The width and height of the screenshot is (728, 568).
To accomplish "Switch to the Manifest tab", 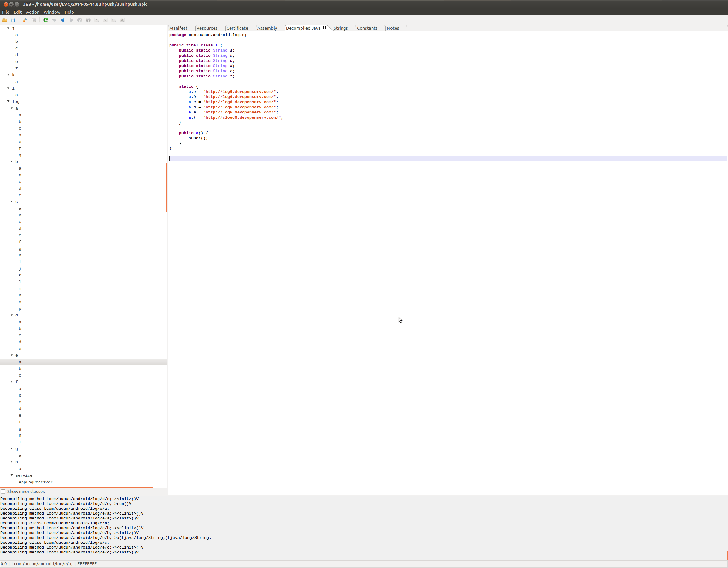I will click(x=178, y=28).
